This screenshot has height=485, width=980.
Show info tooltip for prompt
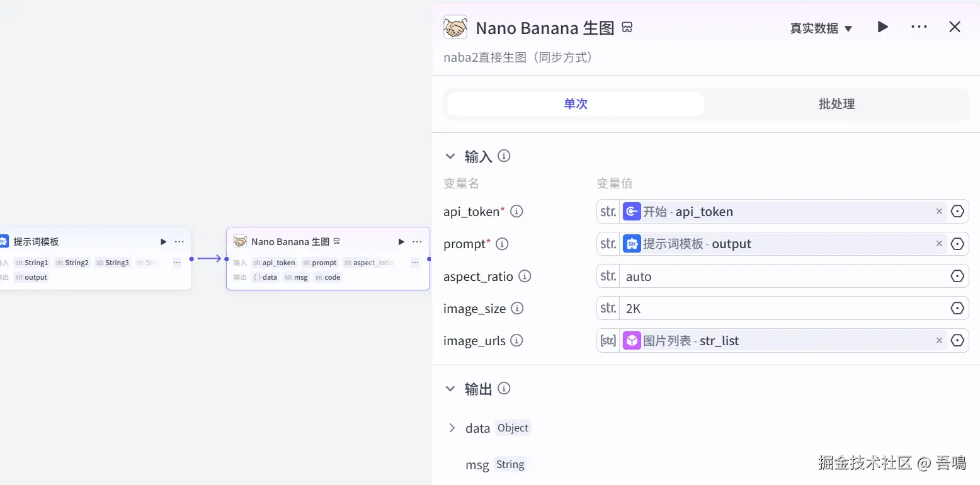(502, 244)
